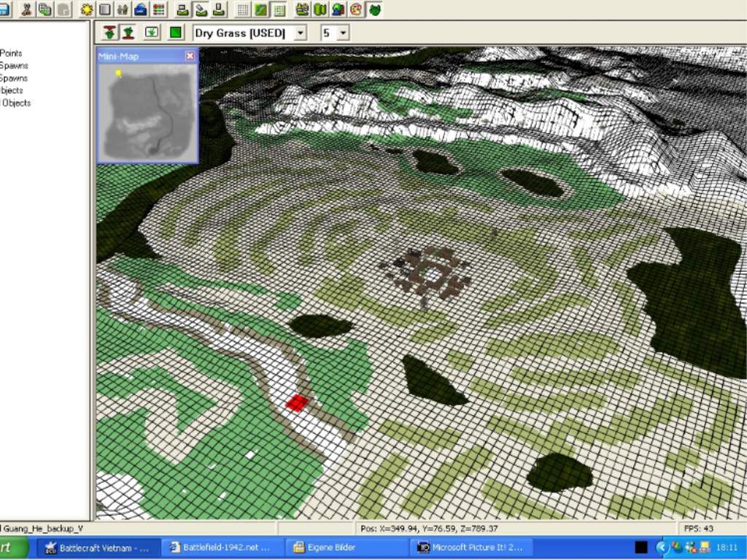Click the two soldiers icon
The height and width of the screenshot is (560, 747).
(123, 9)
